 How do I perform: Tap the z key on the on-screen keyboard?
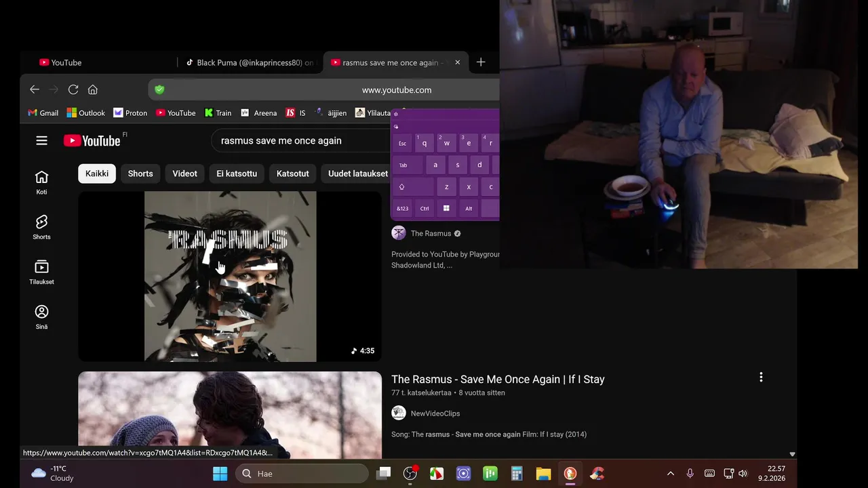pyautogui.click(x=446, y=186)
